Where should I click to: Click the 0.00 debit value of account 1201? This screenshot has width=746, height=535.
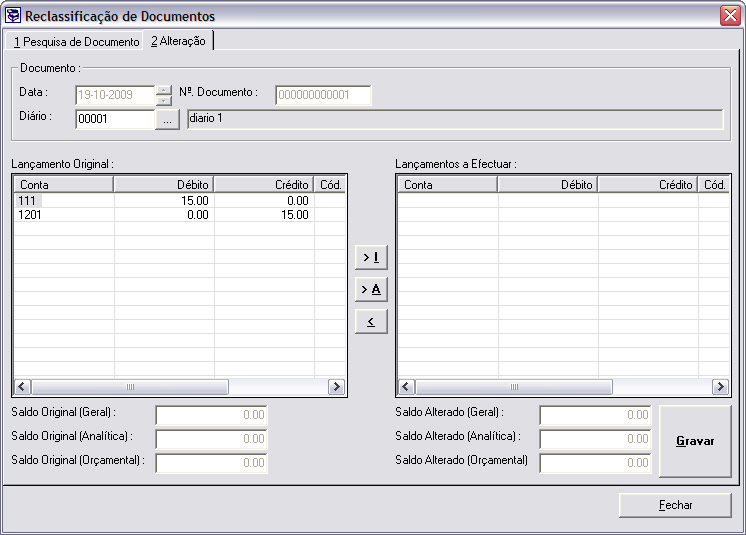pos(198,215)
